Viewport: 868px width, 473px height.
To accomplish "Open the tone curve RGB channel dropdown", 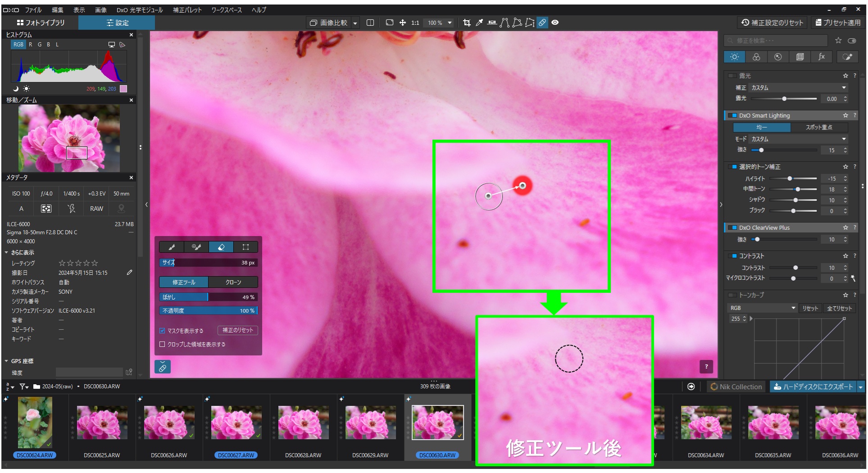I will [762, 308].
